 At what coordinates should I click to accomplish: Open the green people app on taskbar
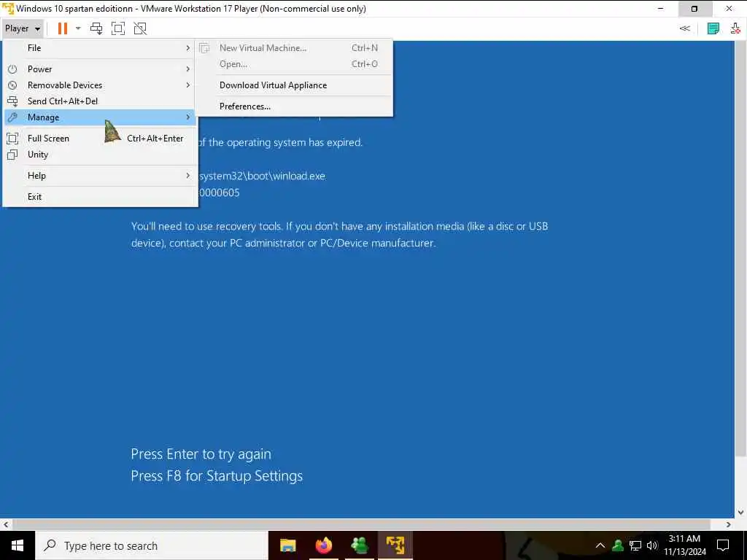359,545
